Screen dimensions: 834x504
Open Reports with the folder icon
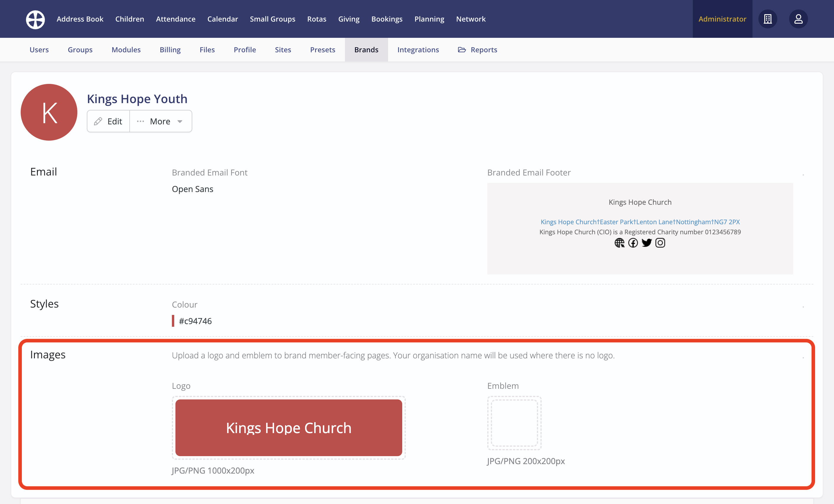[477, 50]
